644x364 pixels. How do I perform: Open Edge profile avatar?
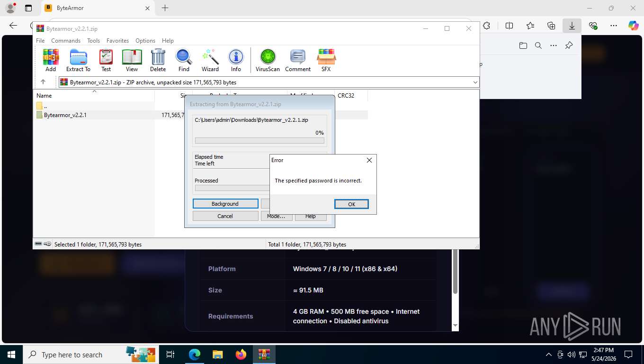click(10, 8)
